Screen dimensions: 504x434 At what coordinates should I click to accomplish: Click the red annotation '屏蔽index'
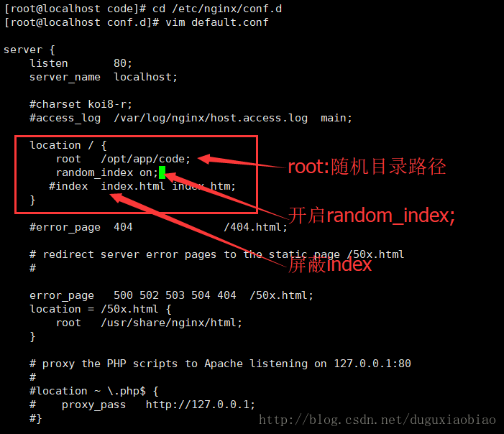point(330,265)
